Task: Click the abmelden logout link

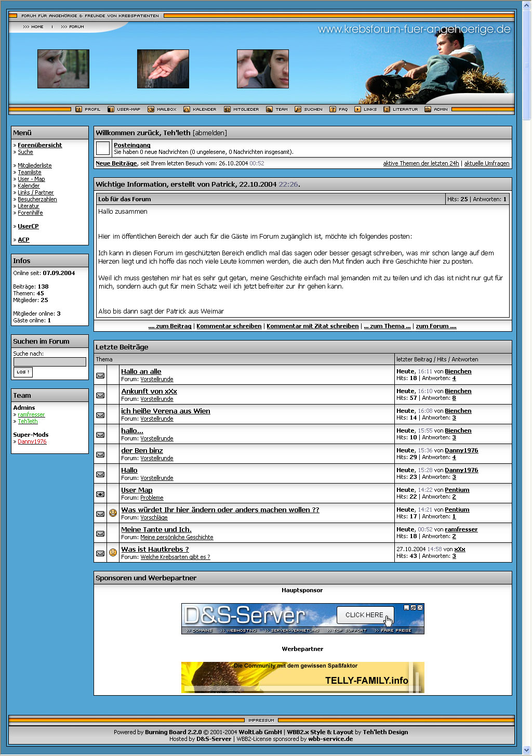Action: pyautogui.click(x=209, y=133)
